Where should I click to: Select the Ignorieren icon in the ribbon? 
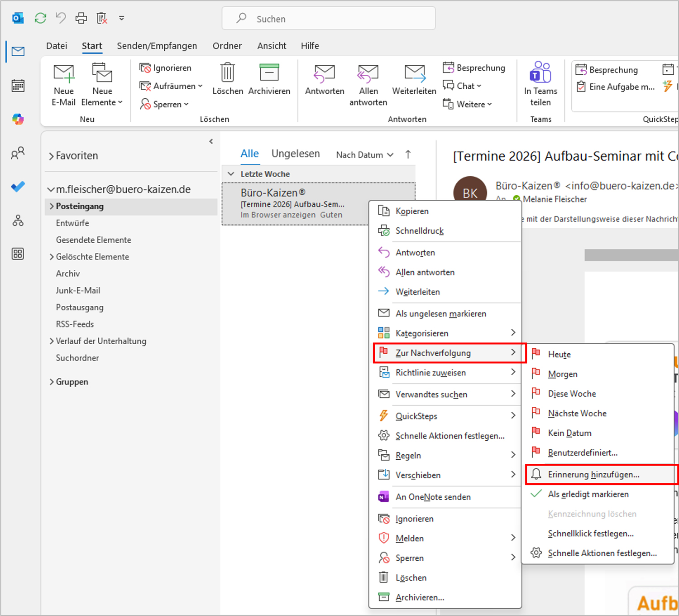(145, 67)
